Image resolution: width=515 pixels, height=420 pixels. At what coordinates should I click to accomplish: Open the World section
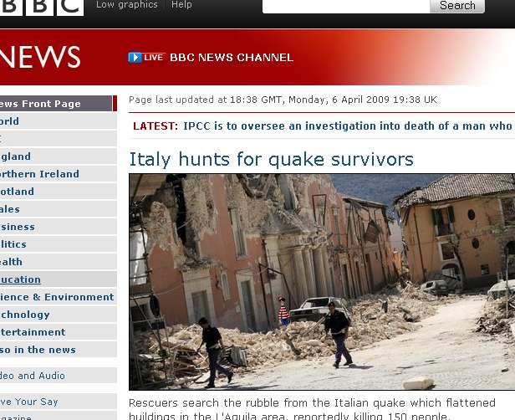(59, 121)
